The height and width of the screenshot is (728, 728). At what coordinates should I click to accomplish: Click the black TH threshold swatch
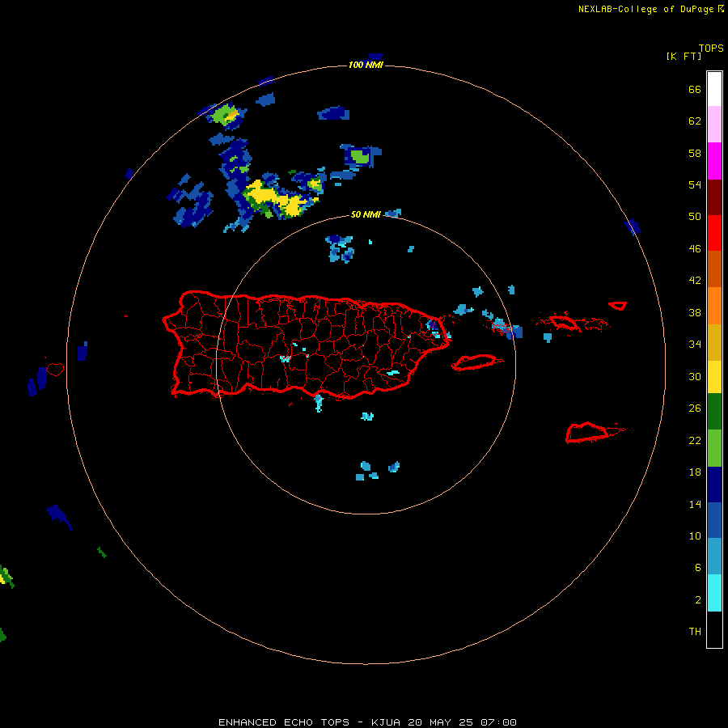pos(714,629)
